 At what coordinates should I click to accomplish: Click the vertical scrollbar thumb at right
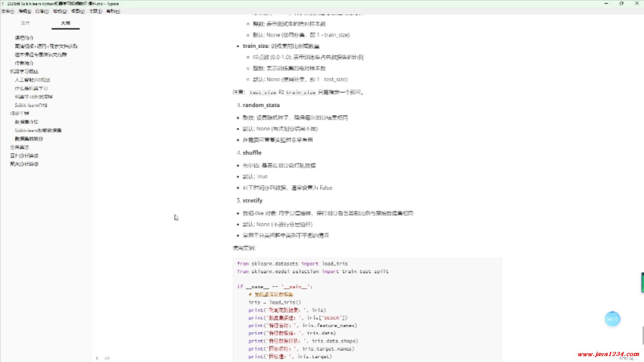coord(642,335)
